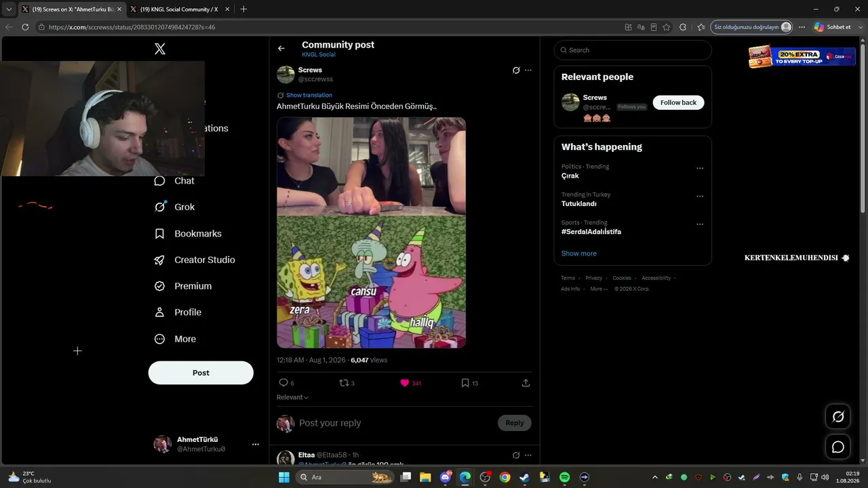Open the 20% EXTRA top-up ad banner
The height and width of the screenshot is (488, 868).
coord(802,56)
